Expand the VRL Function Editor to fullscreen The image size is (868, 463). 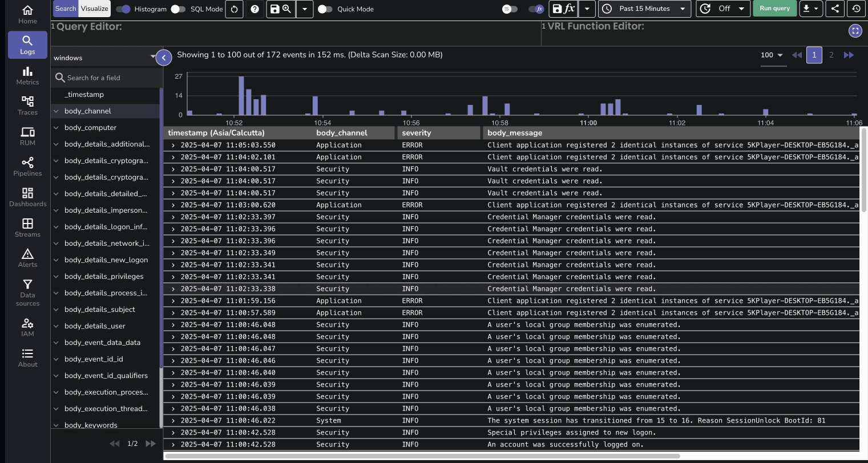tap(855, 31)
